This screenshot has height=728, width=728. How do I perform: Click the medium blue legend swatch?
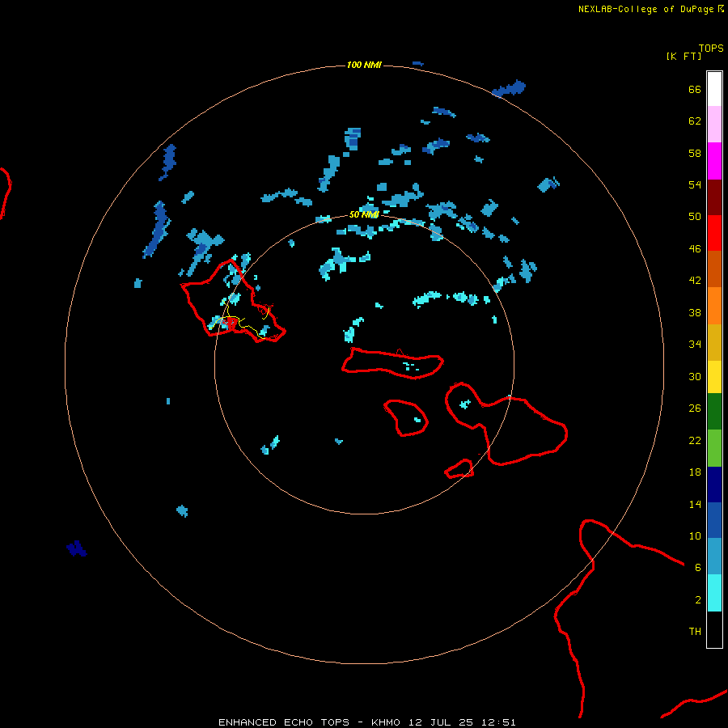[714, 520]
